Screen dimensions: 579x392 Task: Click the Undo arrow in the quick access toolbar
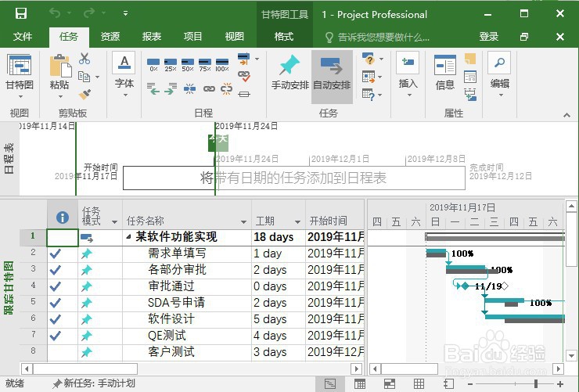click(55, 13)
